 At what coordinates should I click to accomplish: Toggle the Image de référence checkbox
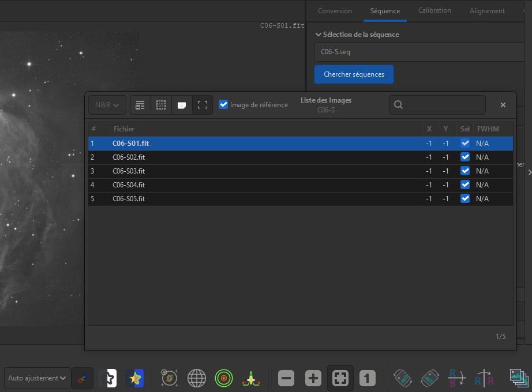223,105
